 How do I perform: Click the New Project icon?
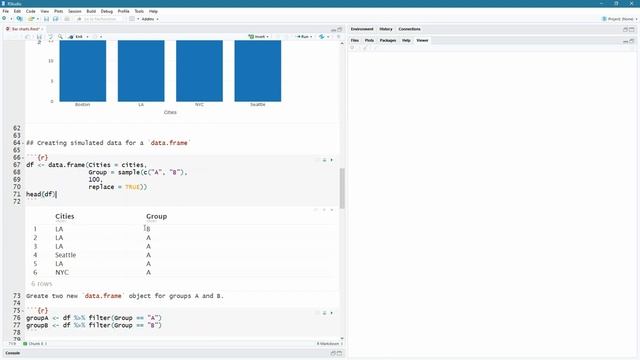tap(20, 19)
